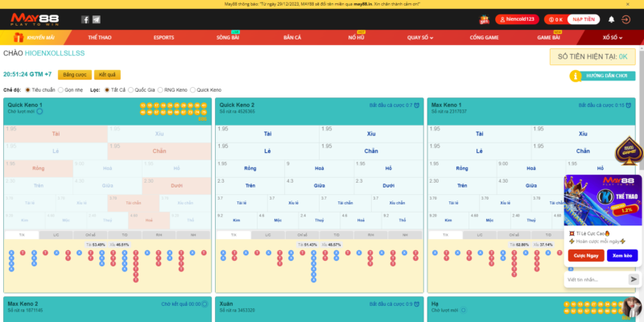The height and width of the screenshot is (322, 644).
Task: Bet Rồng in Quick Keno 2
Action: [x=250, y=168]
